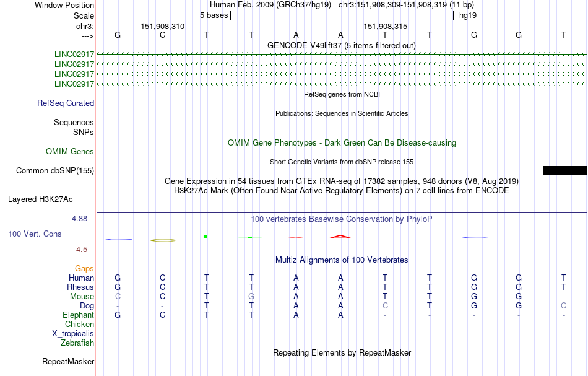The height and width of the screenshot is (376, 588).
Task: Click the Layered H3K27Ac track label
Action: 40,199
